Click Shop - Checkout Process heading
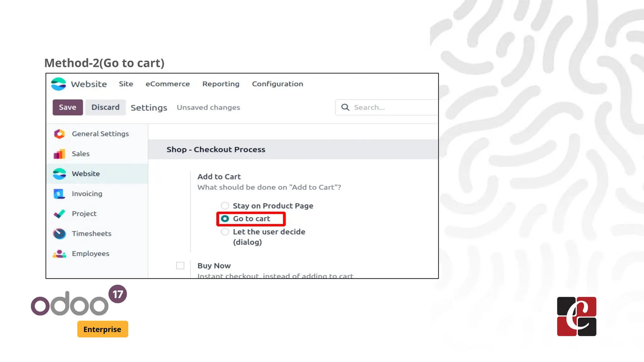 tap(216, 150)
